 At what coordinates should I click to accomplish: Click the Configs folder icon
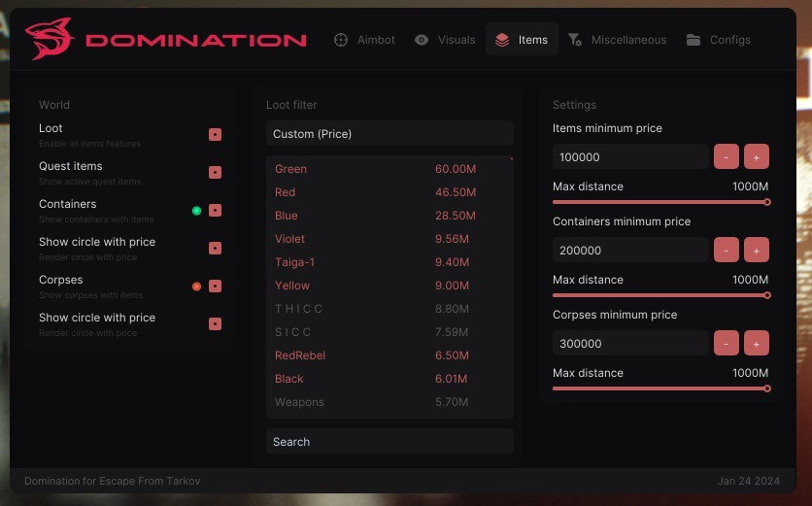694,40
